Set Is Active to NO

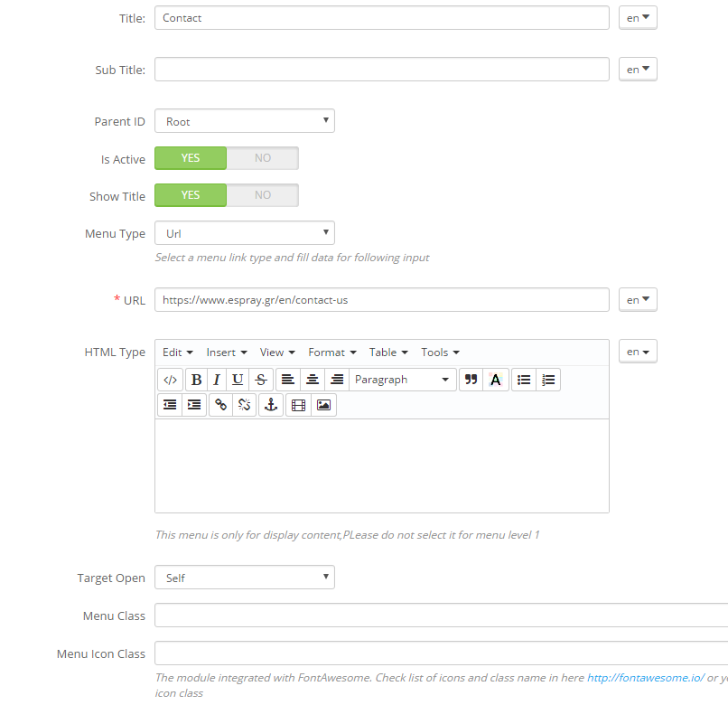pos(263,158)
